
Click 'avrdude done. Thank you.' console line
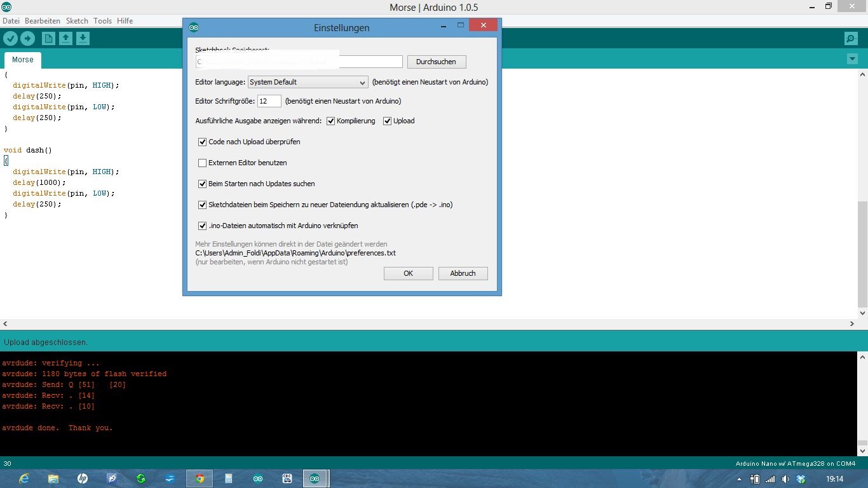tap(57, 428)
